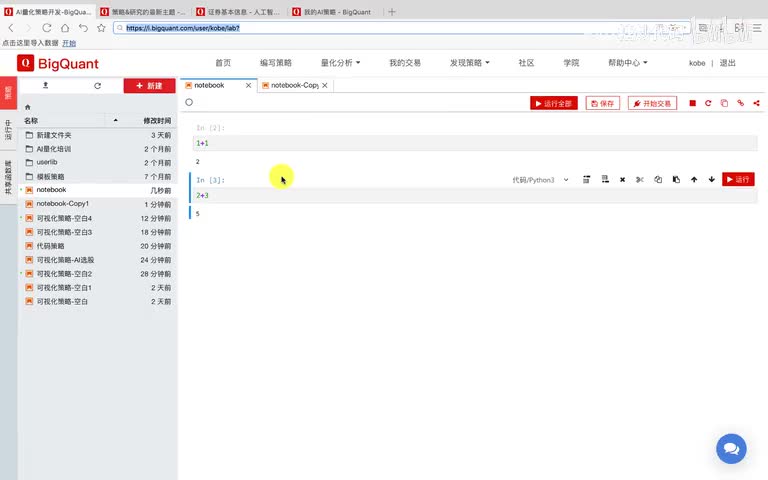Open the chat support bubble
This screenshot has width=768, height=480.
731,449
